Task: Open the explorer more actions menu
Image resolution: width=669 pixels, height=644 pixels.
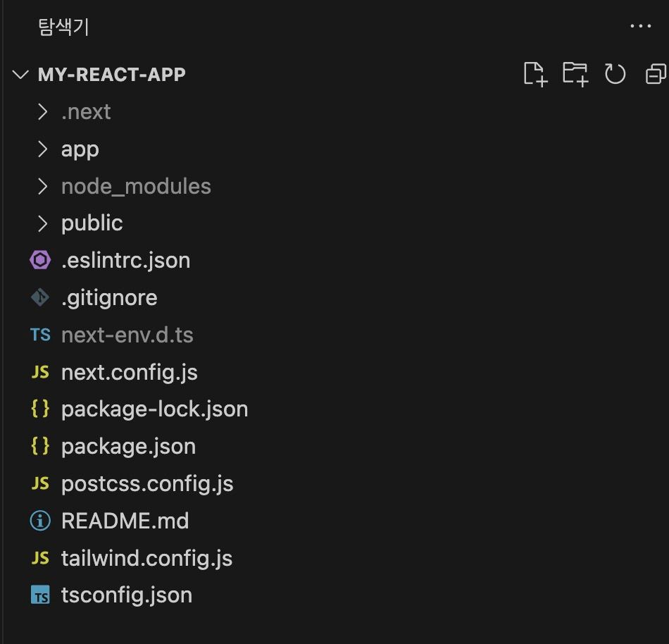Action: [640, 27]
